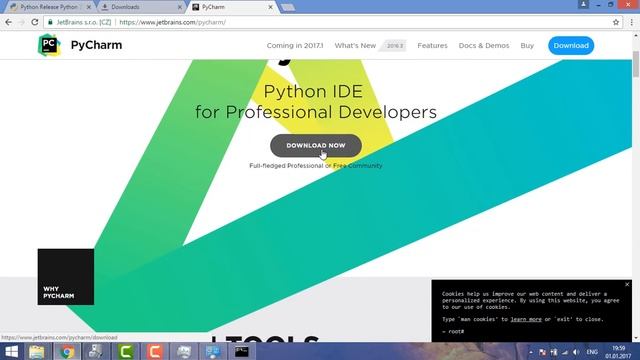The width and height of the screenshot is (640, 360).
Task: Click 'Python IDE' heading text
Action: [x=313, y=91]
